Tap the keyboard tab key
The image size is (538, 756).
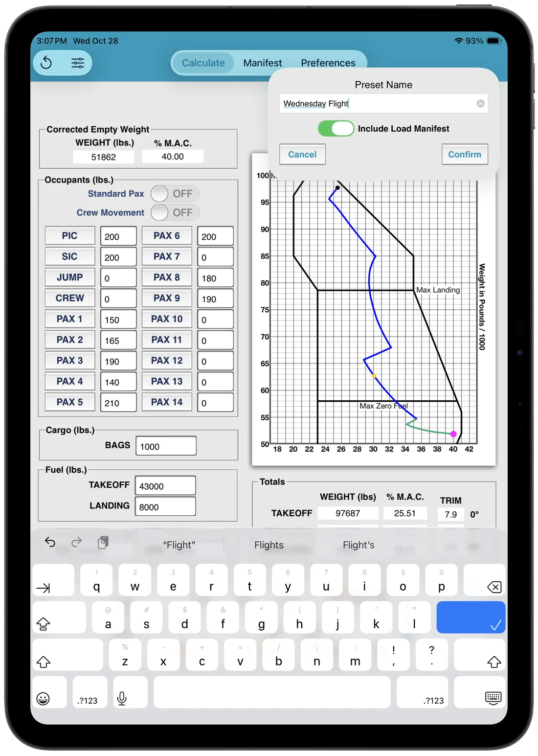[x=53, y=580]
